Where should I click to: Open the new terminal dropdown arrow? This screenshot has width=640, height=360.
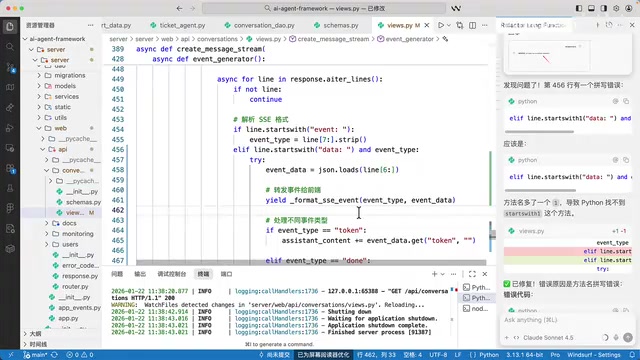[x=442, y=274]
